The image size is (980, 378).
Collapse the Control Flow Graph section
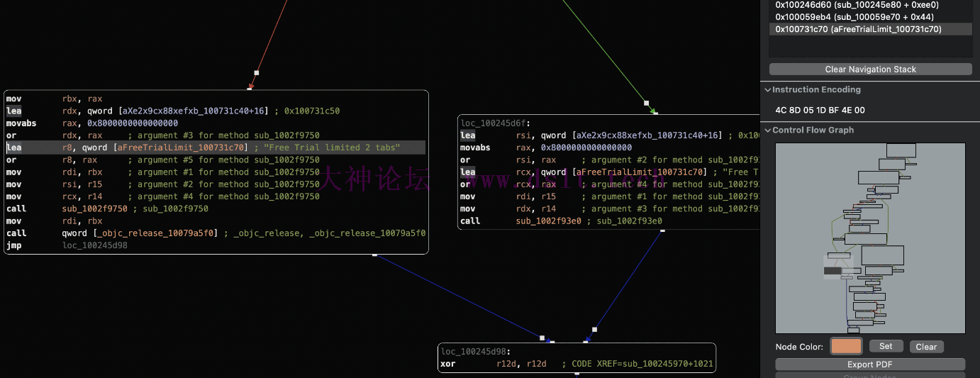(767, 130)
